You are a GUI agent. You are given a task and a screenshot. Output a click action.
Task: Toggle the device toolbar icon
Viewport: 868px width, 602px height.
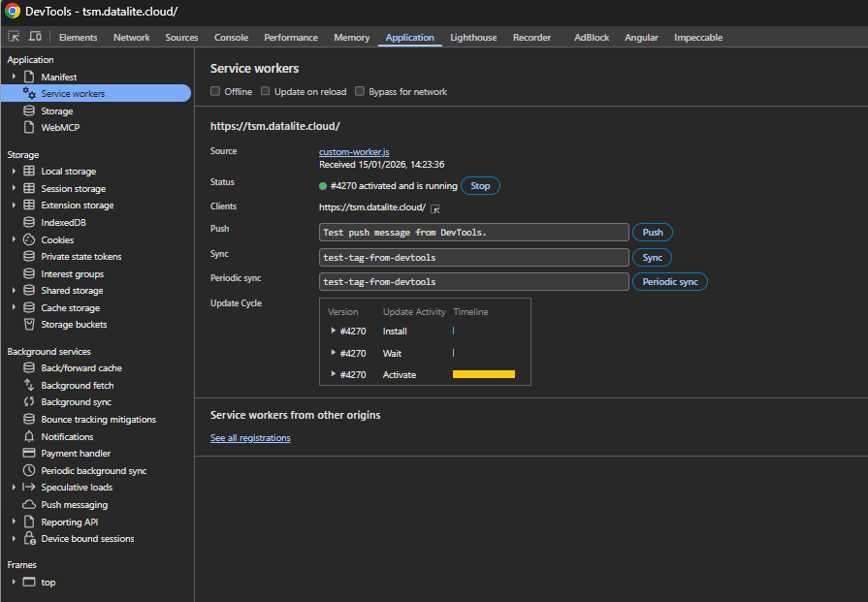(35, 37)
